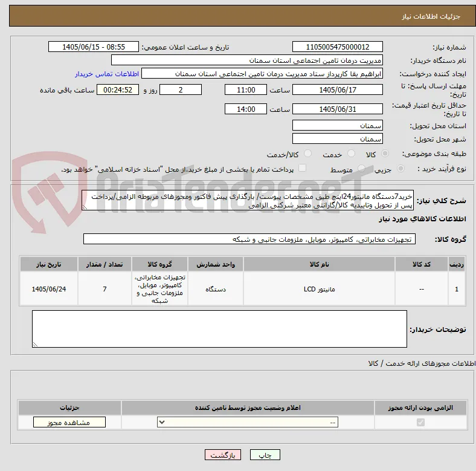Click the announcement date field 1405/06/15 - 08:55
This screenshot has width=476, height=471.
[94, 47]
